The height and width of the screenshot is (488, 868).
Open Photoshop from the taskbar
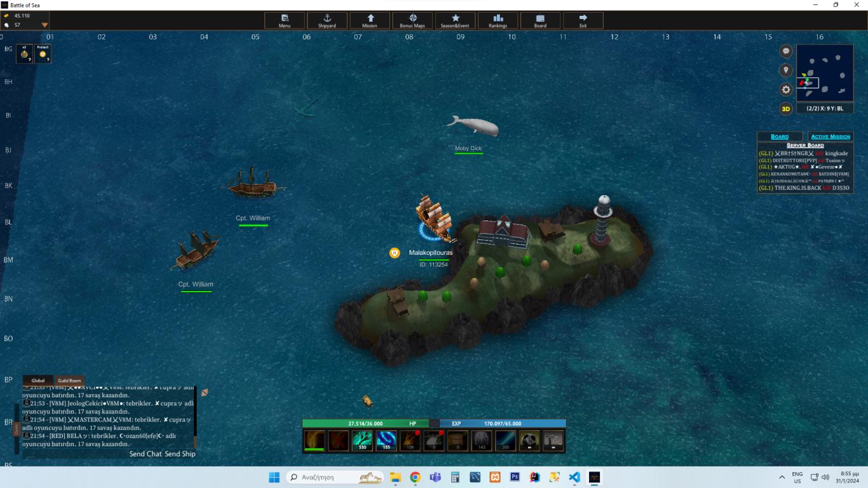coord(515,477)
